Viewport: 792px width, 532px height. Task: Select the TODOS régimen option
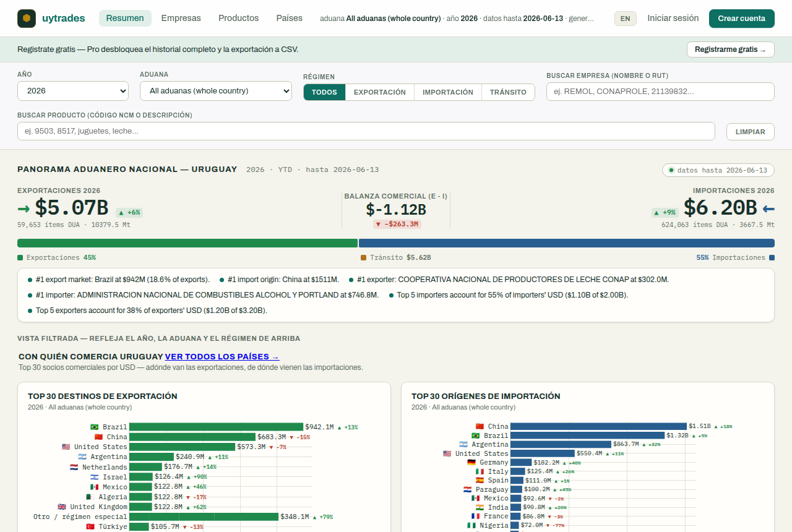pyautogui.click(x=324, y=92)
